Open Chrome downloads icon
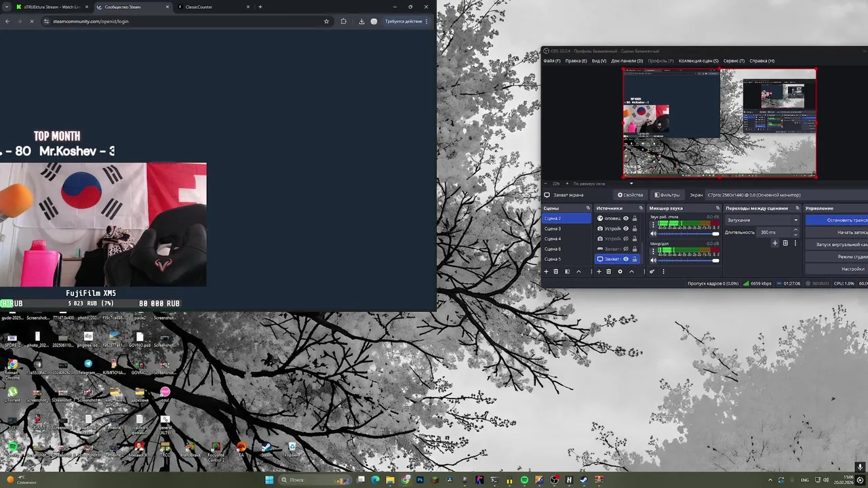The width and height of the screenshot is (868, 488). click(361, 21)
